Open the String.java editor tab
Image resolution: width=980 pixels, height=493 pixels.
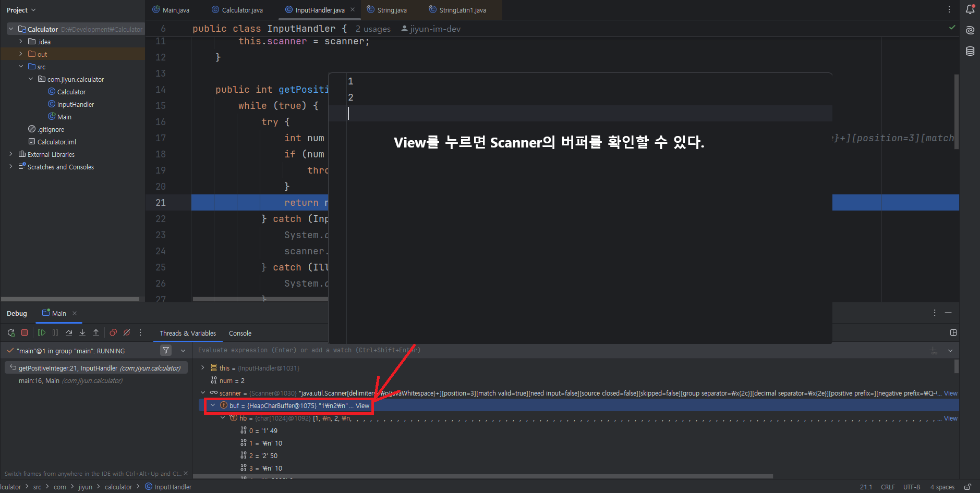386,10
